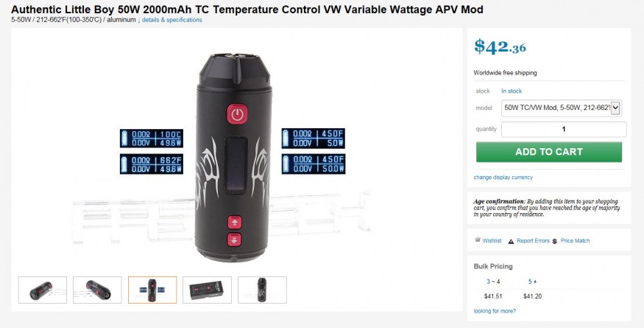Open the model dropdown list

pyautogui.click(x=561, y=108)
